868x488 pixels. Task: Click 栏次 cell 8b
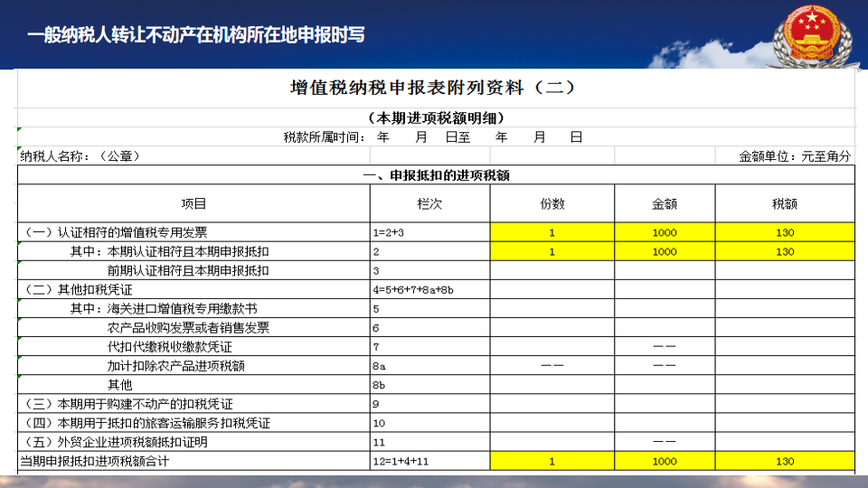[x=429, y=385]
